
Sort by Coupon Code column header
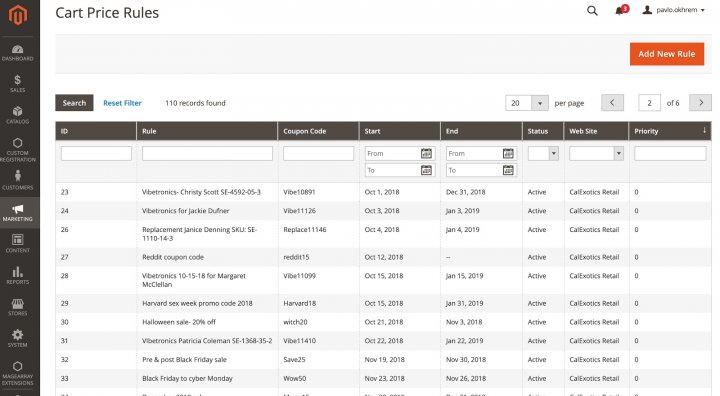pos(318,131)
